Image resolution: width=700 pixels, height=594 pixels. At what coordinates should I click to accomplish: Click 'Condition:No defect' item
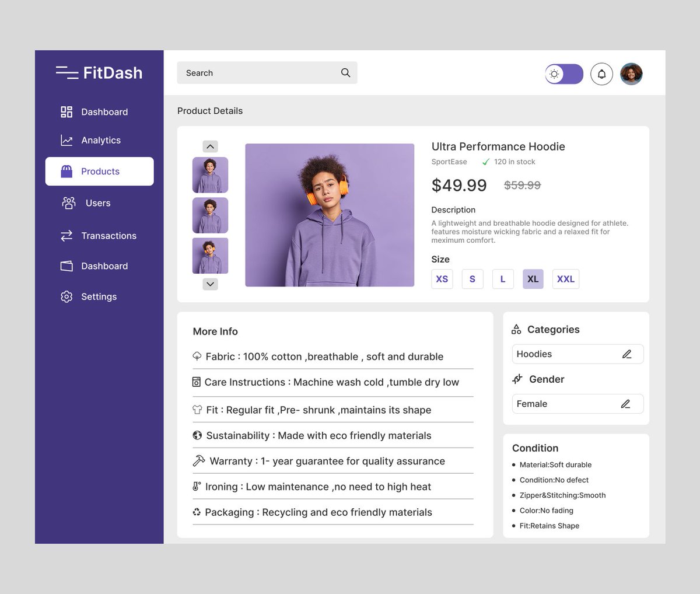[x=554, y=480]
